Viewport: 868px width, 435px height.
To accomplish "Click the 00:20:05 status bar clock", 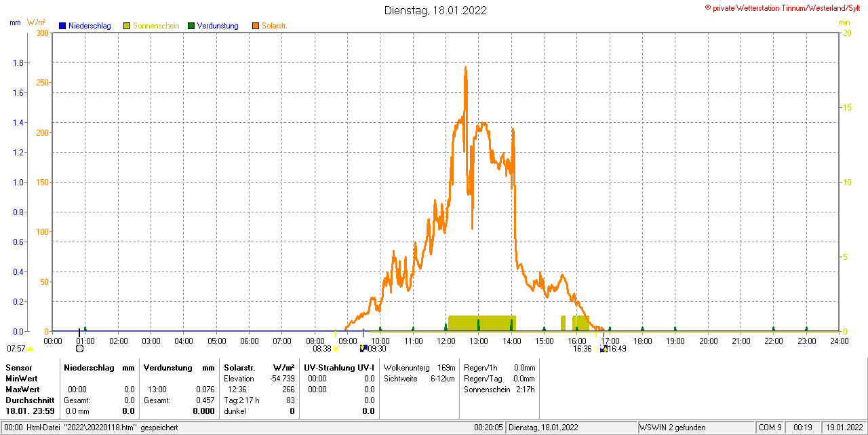I will click(488, 428).
